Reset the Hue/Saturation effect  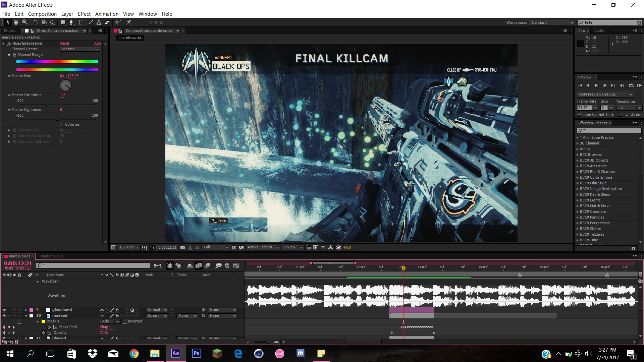(x=64, y=44)
